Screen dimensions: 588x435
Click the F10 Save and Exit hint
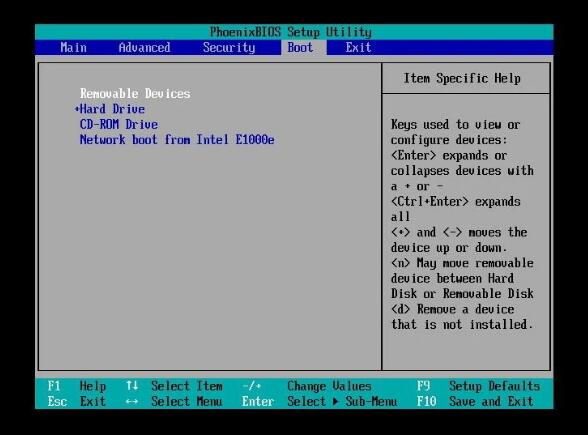click(475, 401)
